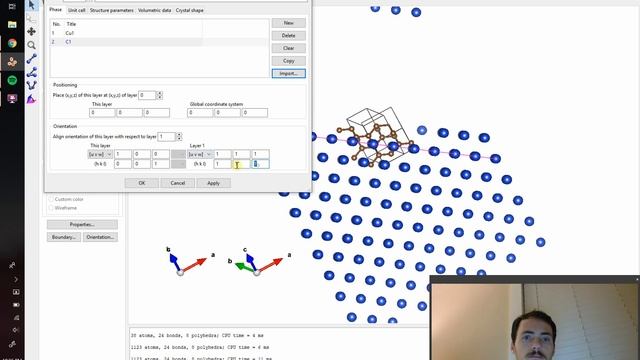This screenshot has width=640, height=360.
Task: Open Task View on the taskbar
Action: [x=12, y=7]
